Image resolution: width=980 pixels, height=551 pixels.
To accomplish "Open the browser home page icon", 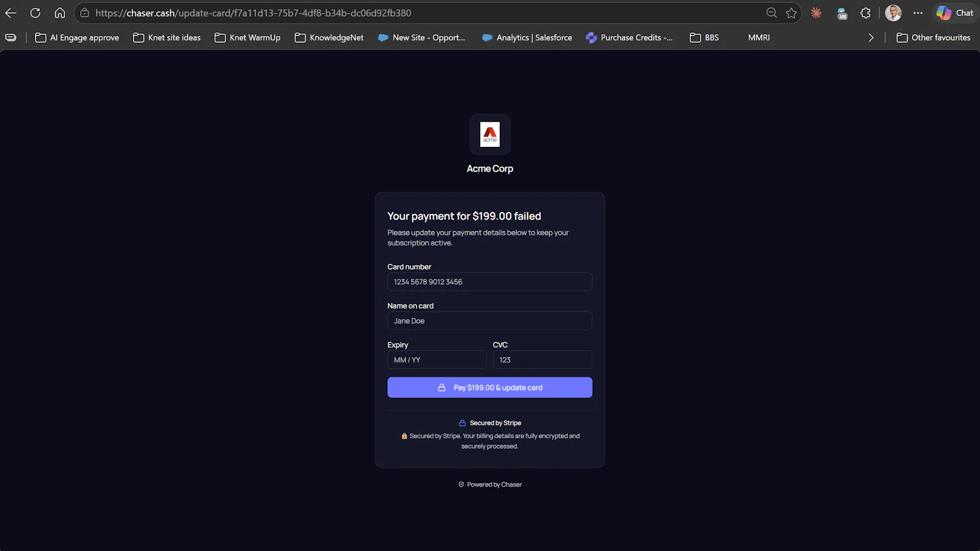I will [59, 13].
